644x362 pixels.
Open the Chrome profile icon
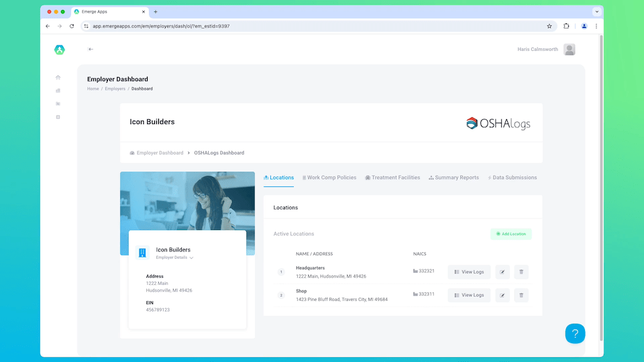pyautogui.click(x=584, y=26)
